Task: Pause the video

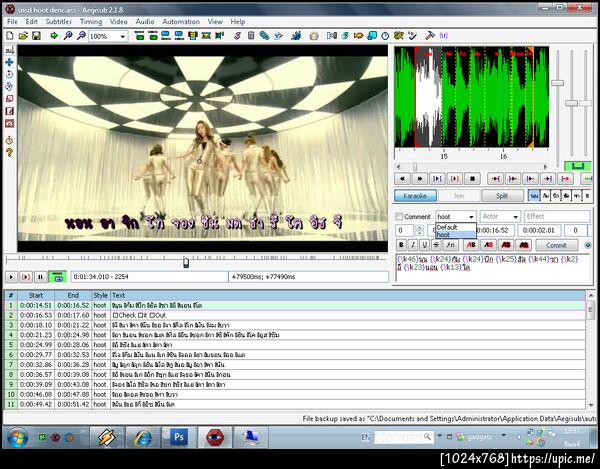Action: (x=40, y=276)
